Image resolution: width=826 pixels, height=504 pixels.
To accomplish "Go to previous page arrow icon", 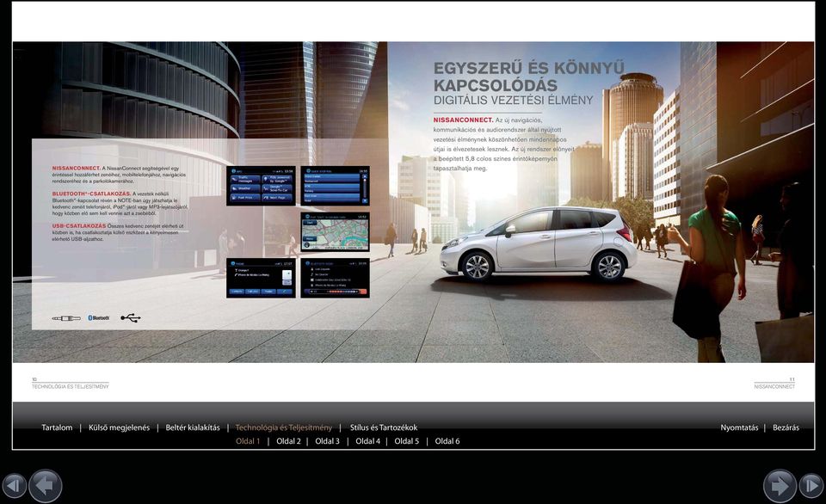I will (46, 486).
